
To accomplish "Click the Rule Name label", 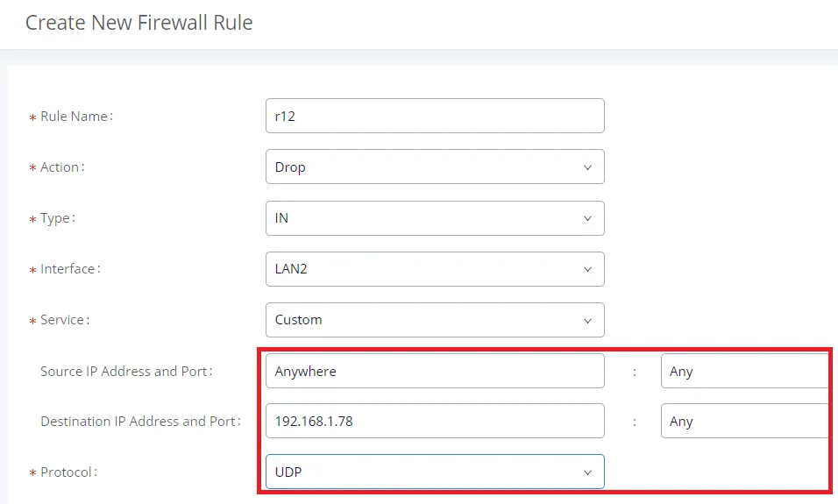I will click(x=76, y=117).
